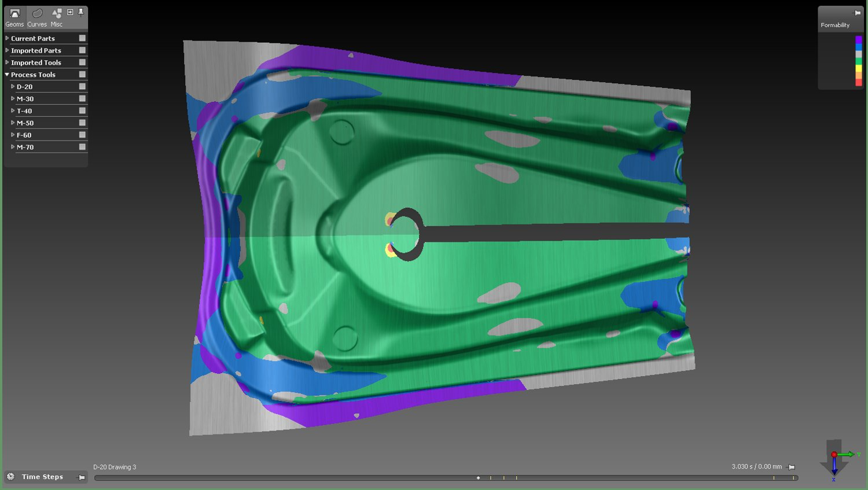
Task: Click the pin next to time readout
Action: [792, 467]
